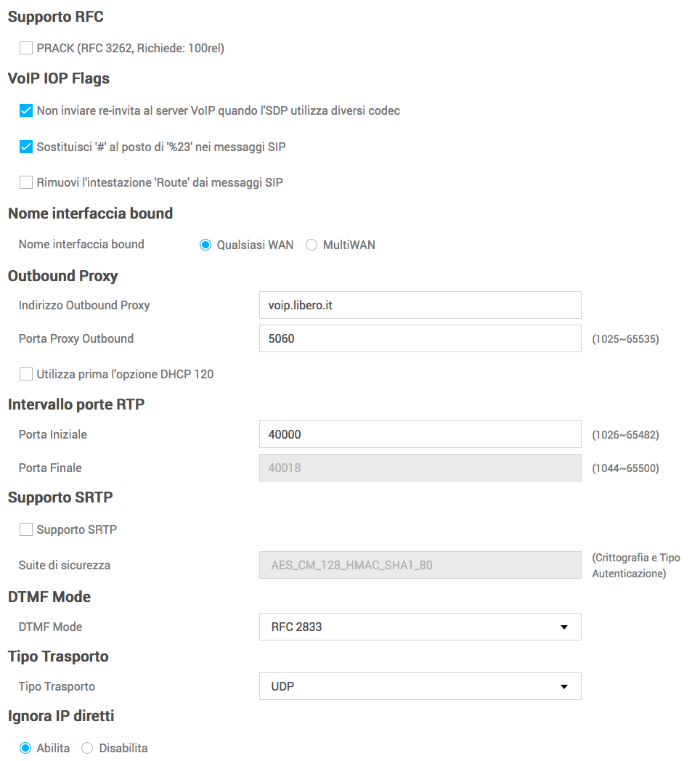Choose the 'MultiWAN' interface option
The height and width of the screenshot is (761, 700).
click(x=312, y=245)
